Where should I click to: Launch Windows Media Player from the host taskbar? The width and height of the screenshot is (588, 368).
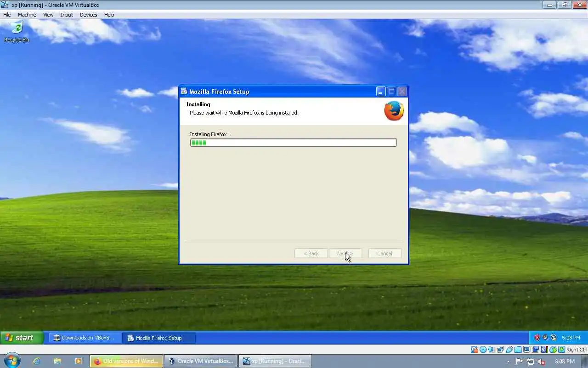[78, 361]
